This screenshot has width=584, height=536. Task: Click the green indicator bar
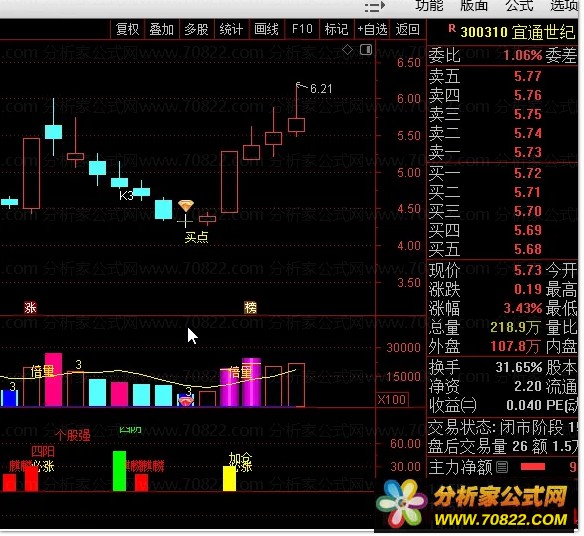(x=119, y=471)
